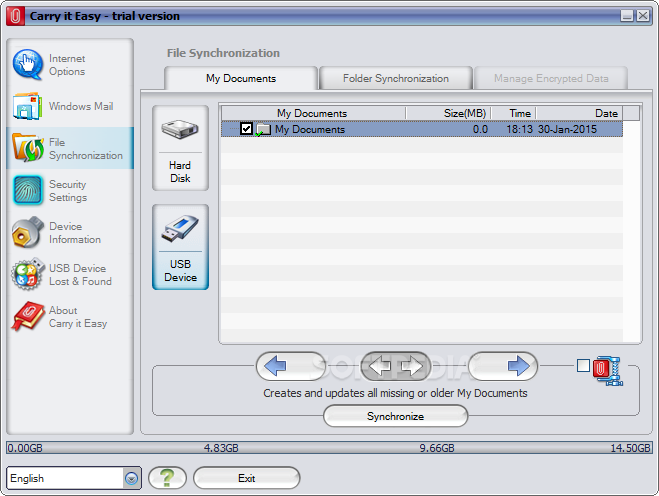Image resolution: width=659 pixels, height=496 pixels.
Task: Select File Synchronization folder icon
Action: click(x=28, y=148)
